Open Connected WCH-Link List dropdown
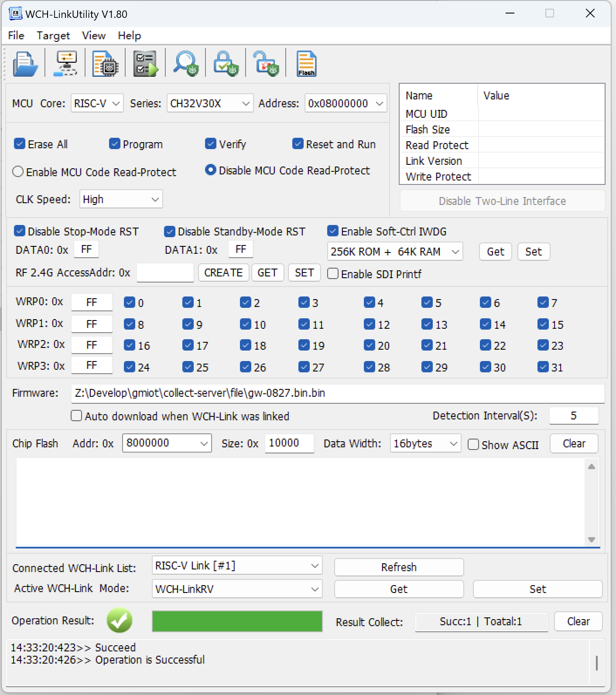 point(237,566)
